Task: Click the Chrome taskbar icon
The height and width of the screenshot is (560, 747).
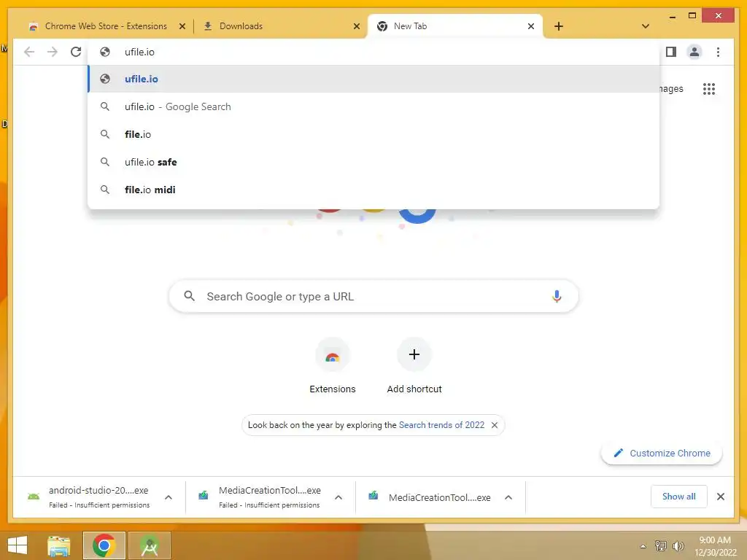Action: tap(104, 545)
